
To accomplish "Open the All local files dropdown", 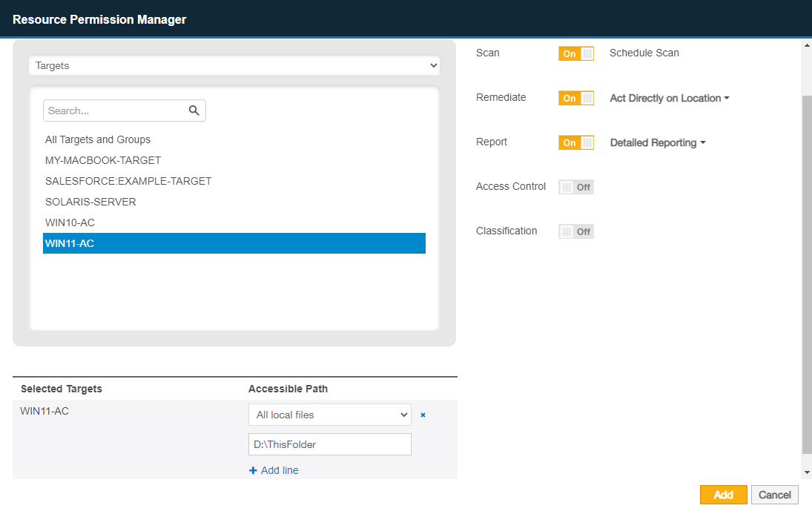I will pyautogui.click(x=329, y=415).
